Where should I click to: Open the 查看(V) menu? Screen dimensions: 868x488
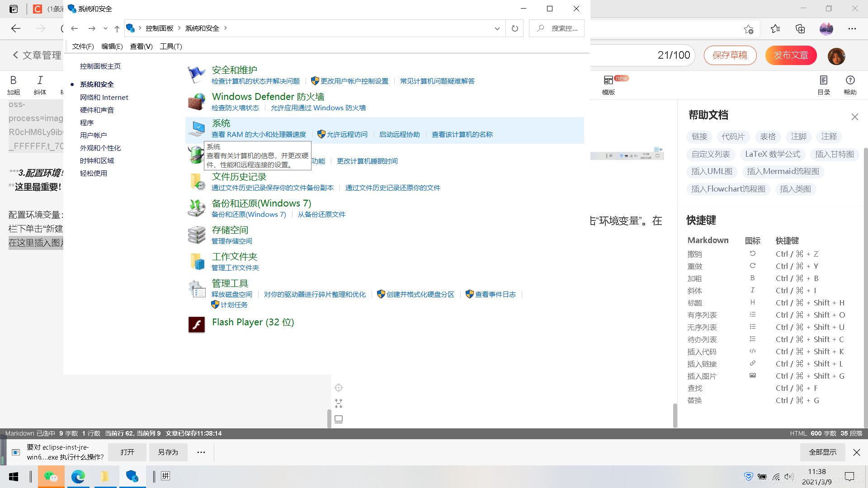tap(141, 46)
